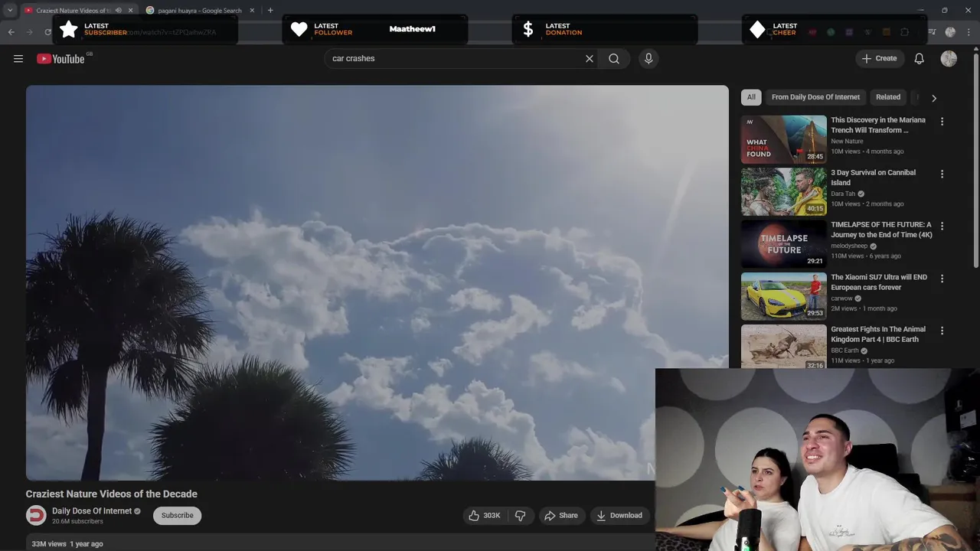This screenshot has width=980, height=551.
Task: Open the Chrome profile avatar
Action: tap(950, 32)
